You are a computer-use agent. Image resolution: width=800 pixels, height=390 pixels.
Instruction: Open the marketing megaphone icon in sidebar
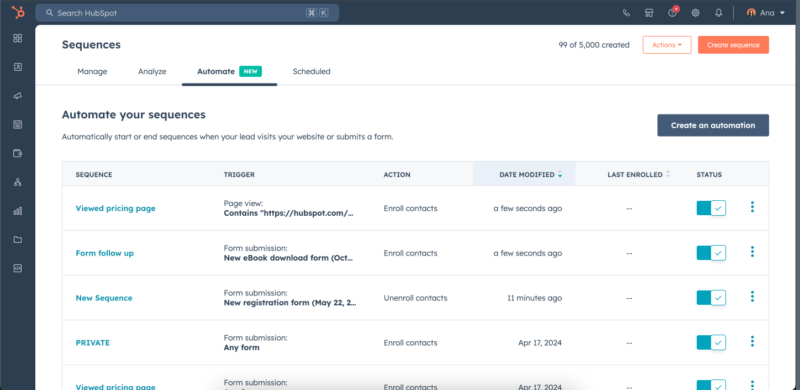click(18, 96)
